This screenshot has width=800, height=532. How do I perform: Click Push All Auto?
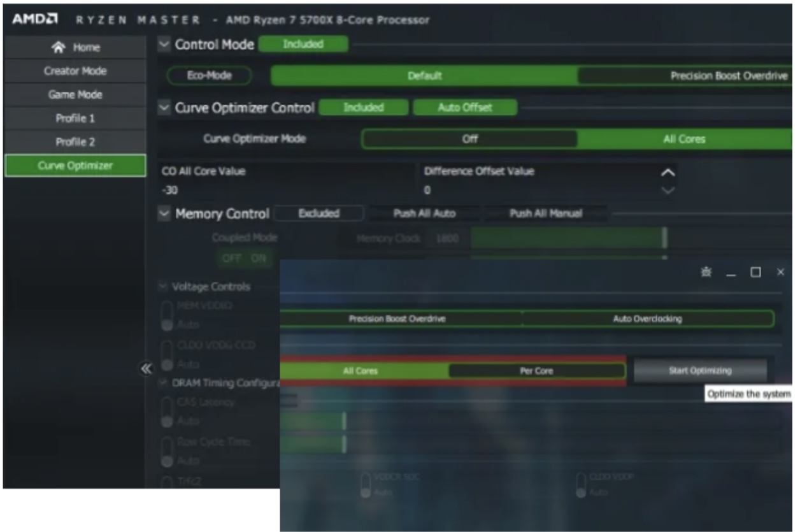pos(424,214)
